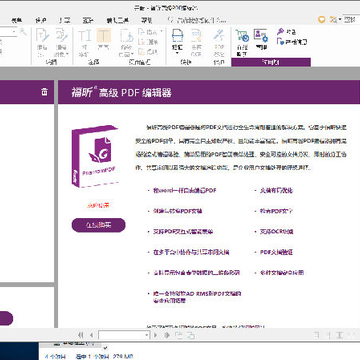This screenshot has height=360, width=360.
Task: Click the top small page icon in the stacked trio
Action: pos(141,32)
